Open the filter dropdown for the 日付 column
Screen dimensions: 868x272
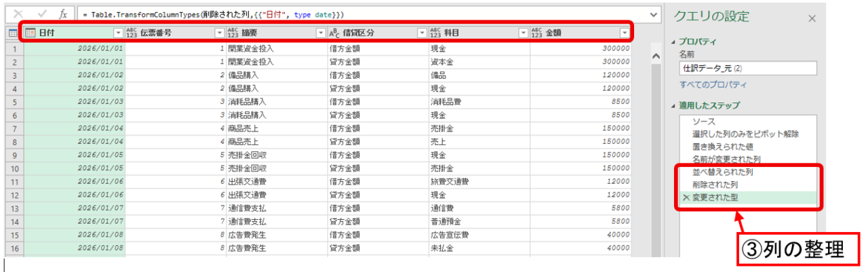coord(118,33)
